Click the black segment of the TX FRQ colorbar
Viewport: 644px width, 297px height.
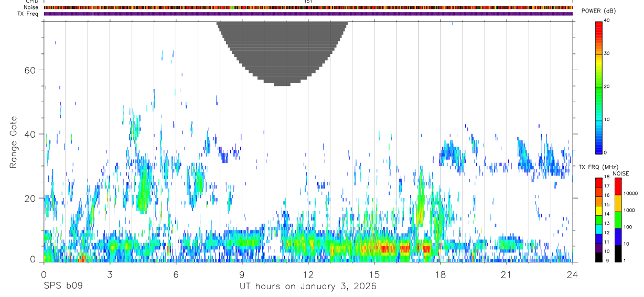599,257
